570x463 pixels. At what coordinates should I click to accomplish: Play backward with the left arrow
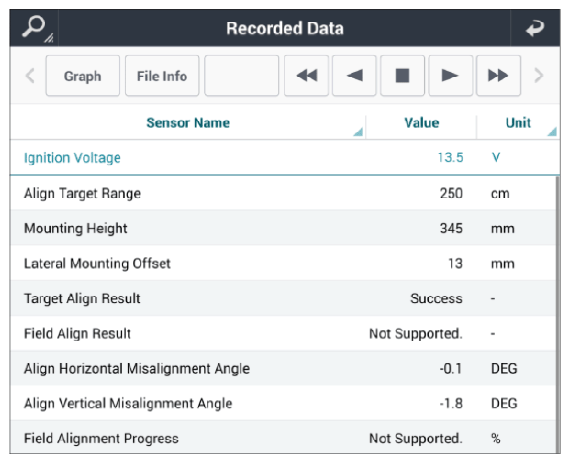pos(354,76)
